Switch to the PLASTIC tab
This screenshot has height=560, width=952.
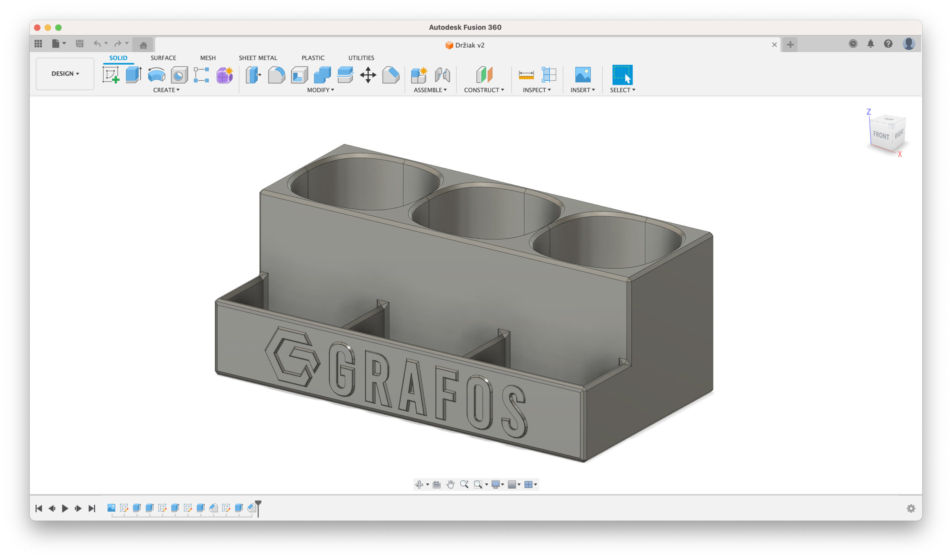[x=313, y=58]
